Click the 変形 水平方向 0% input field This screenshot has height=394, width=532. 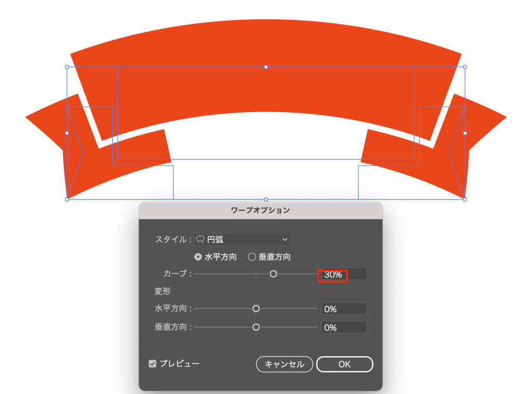click(x=343, y=309)
